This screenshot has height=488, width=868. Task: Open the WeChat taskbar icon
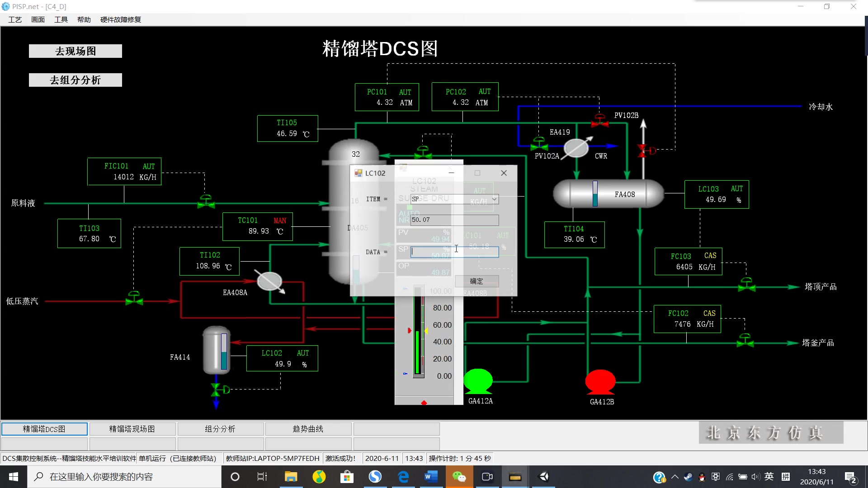(x=459, y=477)
